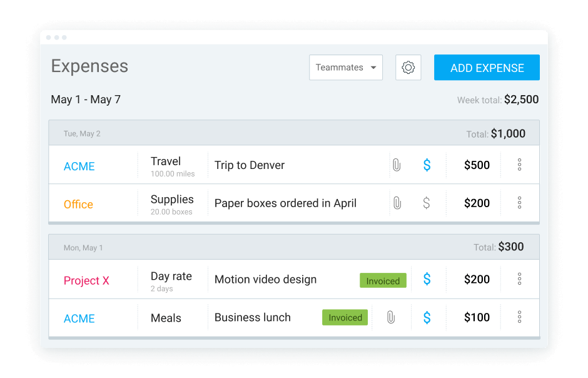This screenshot has width=588, height=378.
Task: Click the $500 amount
Action: pyautogui.click(x=477, y=165)
